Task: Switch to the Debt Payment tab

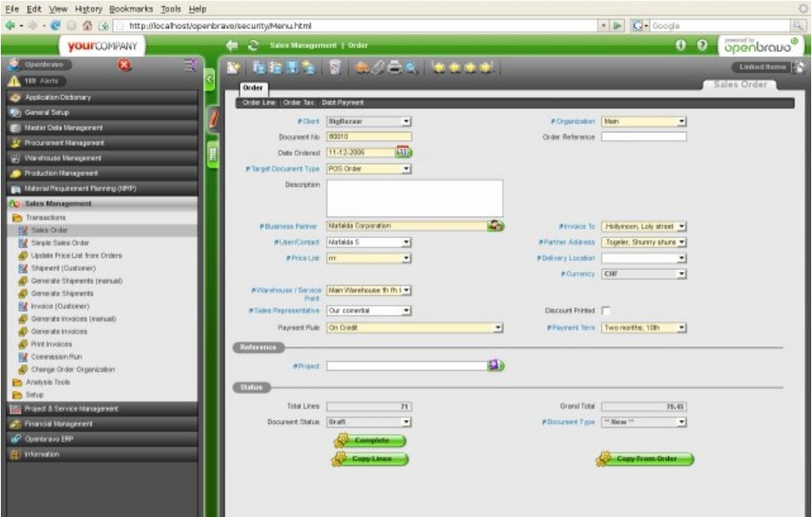Action: [342, 102]
